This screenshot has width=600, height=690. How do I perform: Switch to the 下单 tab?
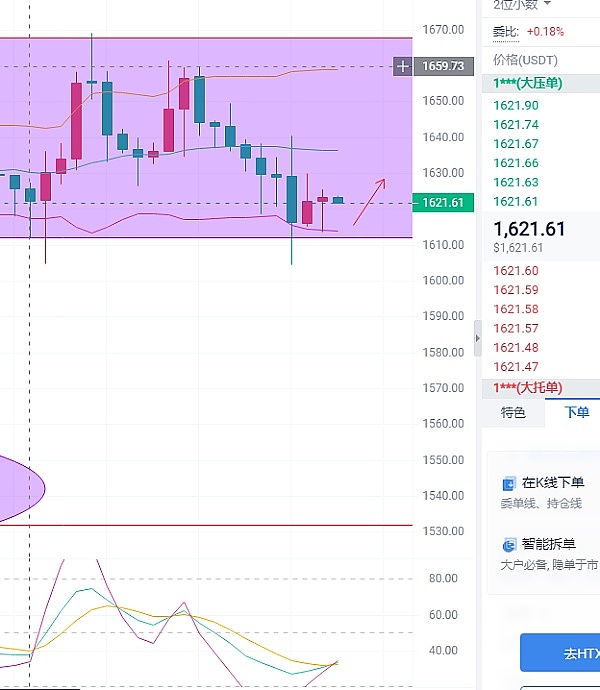576,412
